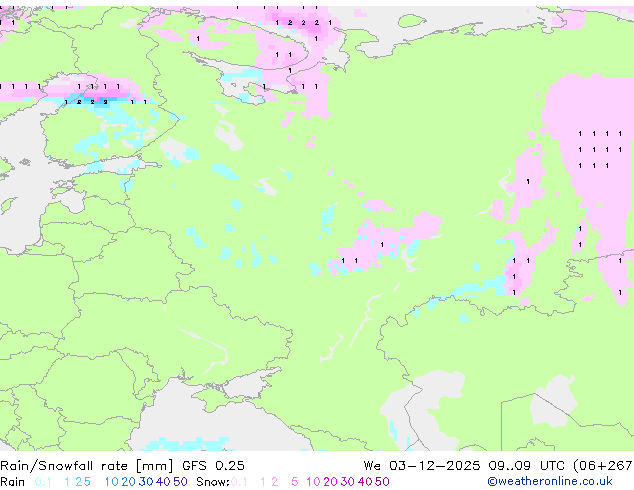Viewport: 634px width, 490px height.
Task: Select the snow legend value 20
Action: point(330,482)
